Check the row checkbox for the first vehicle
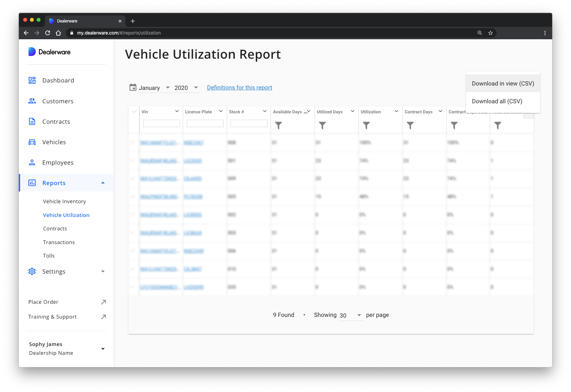Screen dimensions: 571x392 point(134,143)
